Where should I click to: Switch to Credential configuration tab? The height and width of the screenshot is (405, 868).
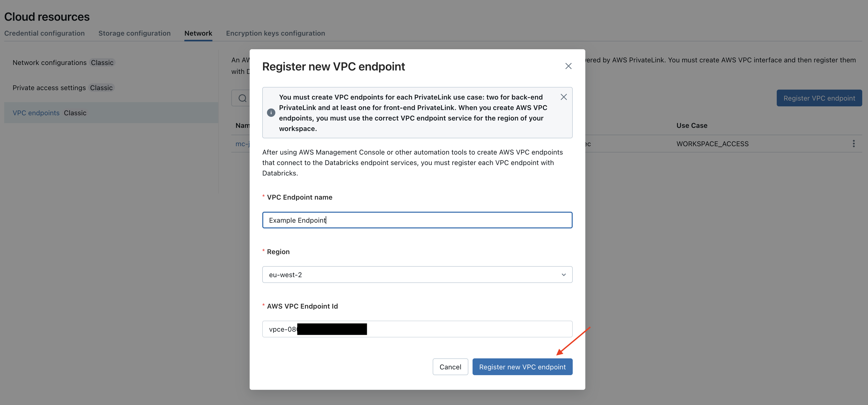[x=45, y=33]
